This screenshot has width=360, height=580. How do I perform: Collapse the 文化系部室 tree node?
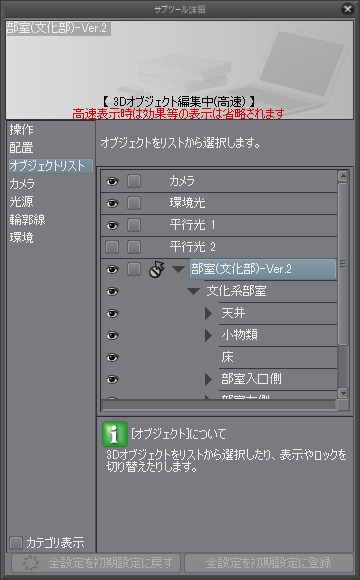(x=193, y=291)
